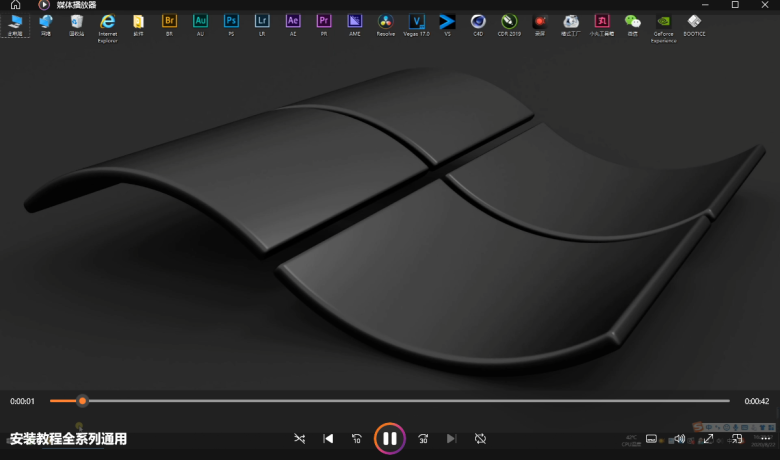
Task: Click the media player app logo
Action: click(x=44, y=5)
